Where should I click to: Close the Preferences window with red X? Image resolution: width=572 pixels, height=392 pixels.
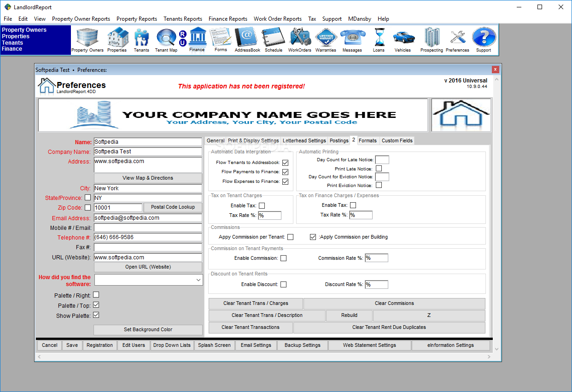[496, 70]
